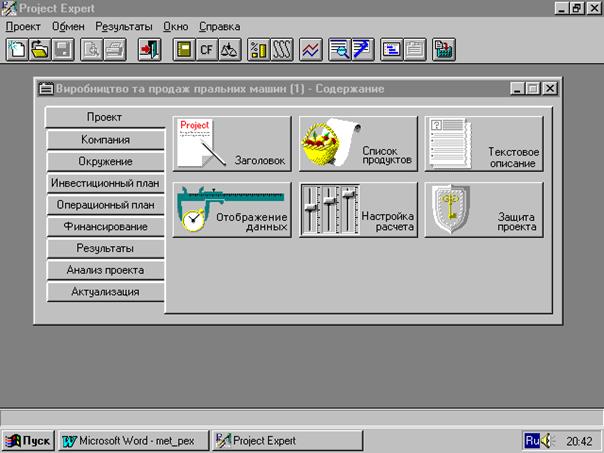The height and width of the screenshot is (453, 604).
Task: Click the Exit door arrow icon
Action: tap(149, 50)
